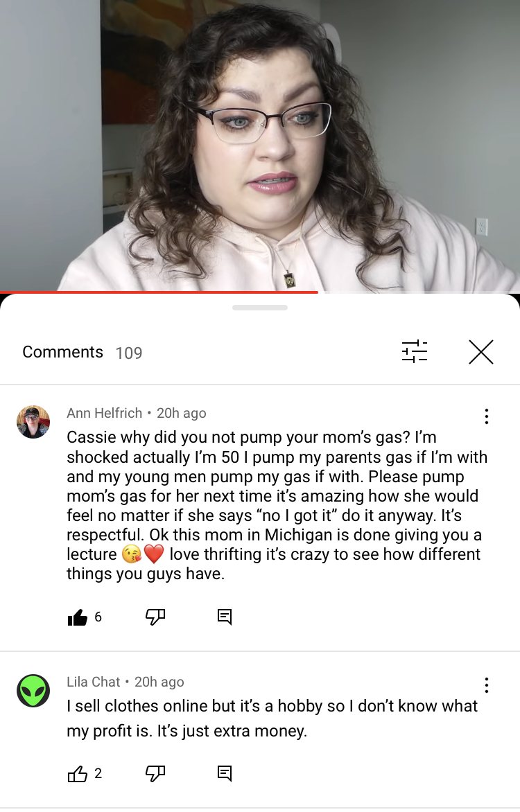The height and width of the screenshot is (812, 520).
Task: Reply to Lila Chat's comment
Action: click(225, 774)
